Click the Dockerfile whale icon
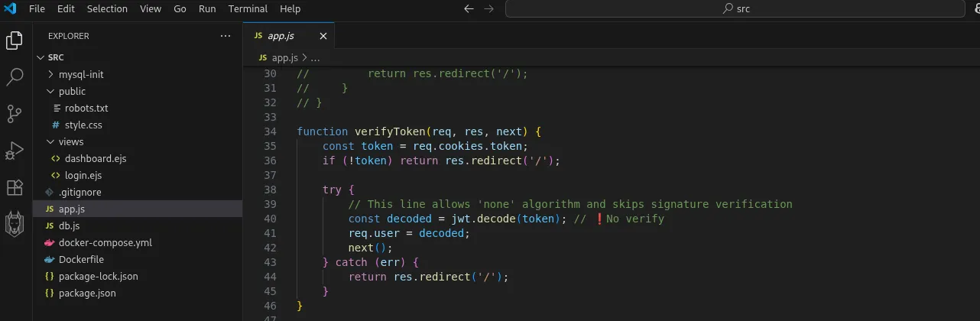980x321 pixels. (50, 260)
